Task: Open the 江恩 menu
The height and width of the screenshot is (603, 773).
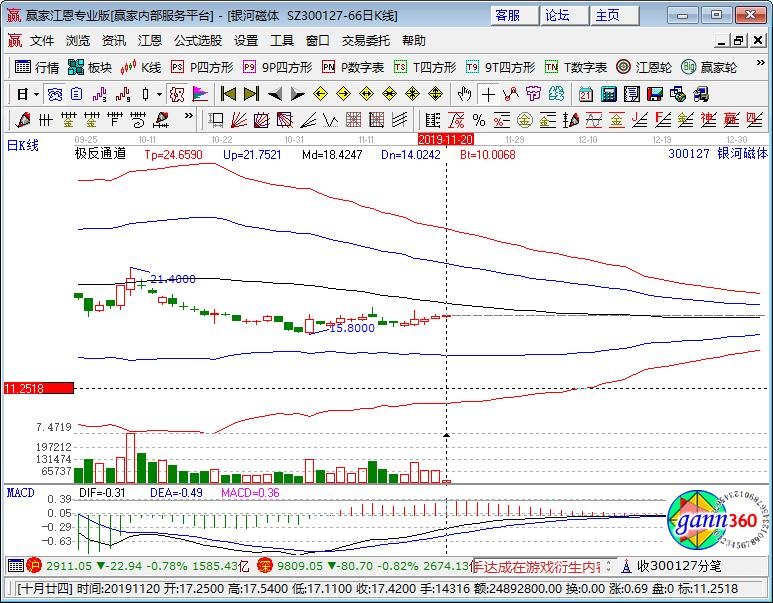Action: (x=150, y=40)
